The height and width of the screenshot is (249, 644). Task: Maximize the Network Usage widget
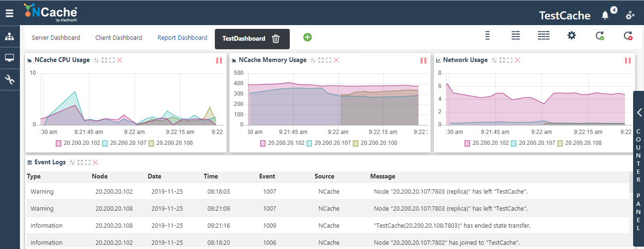pos(510,60)
